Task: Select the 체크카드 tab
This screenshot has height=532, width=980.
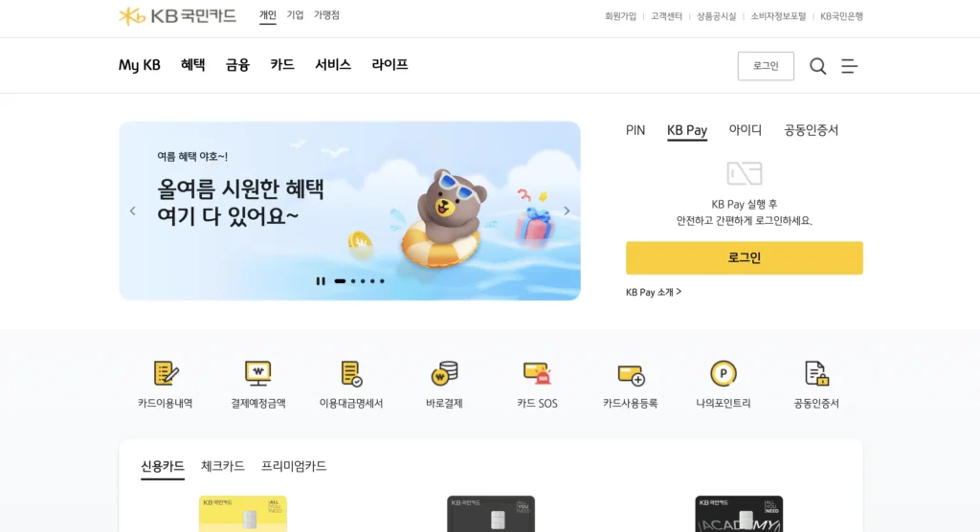Action: (x=222, y=466)
